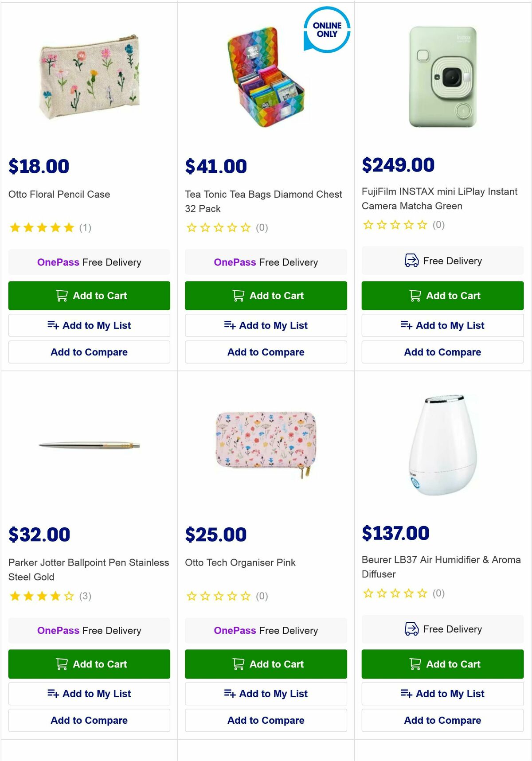Click the Add to My List icon for Beurer humidifier

[x=407, y=694]
